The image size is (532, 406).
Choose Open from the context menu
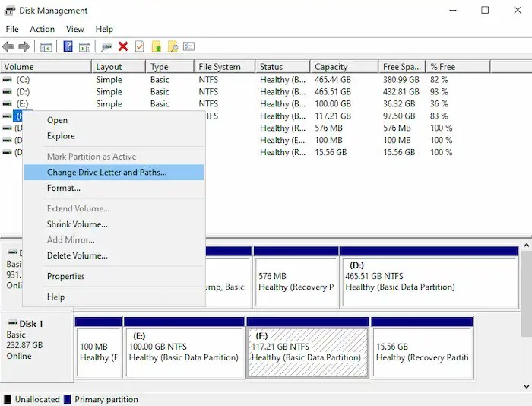tap(114, 120)
